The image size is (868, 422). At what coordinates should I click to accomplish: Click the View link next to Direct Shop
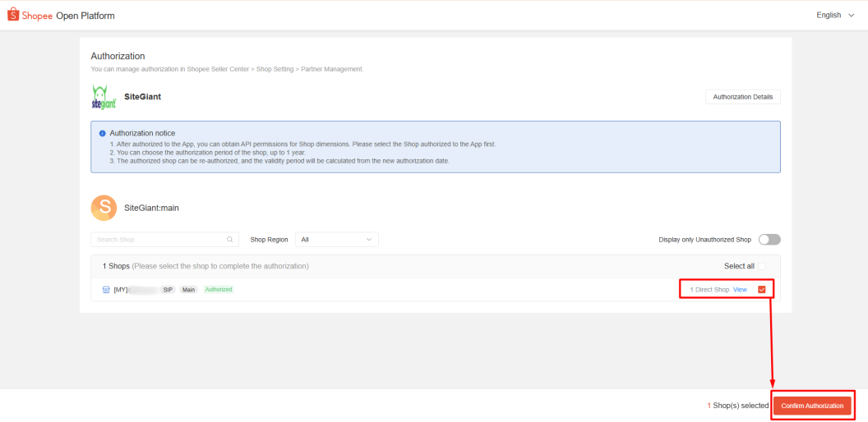tap(740, 290)
